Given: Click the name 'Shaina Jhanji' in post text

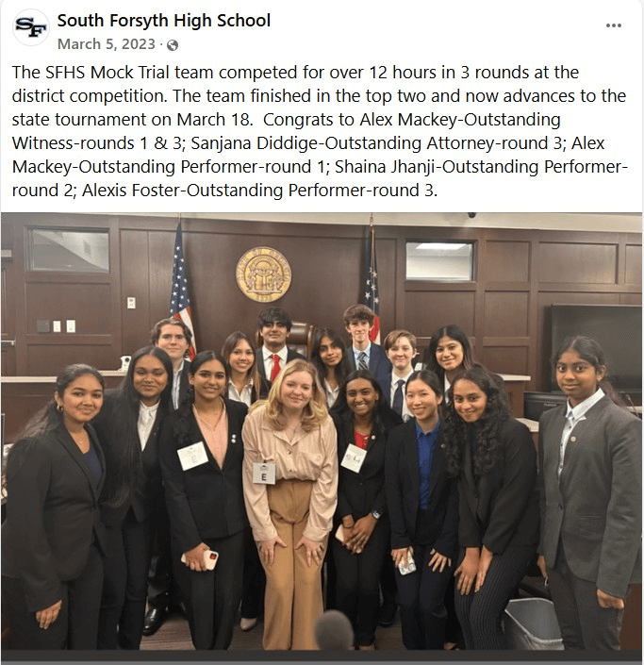Looking at the screenshot, I should (x=386, y=167).
